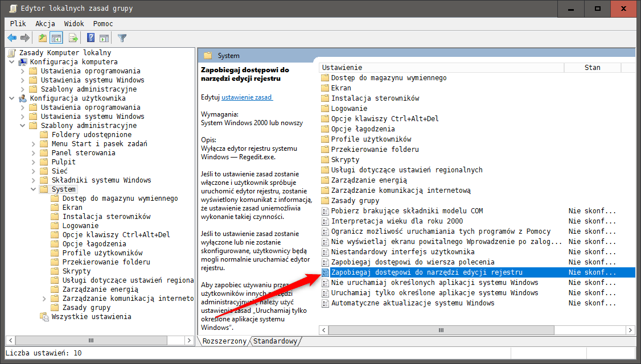641x364 pixels.
Task: Expand the Menu Start i pasek zadań node
Action: click(34, 144)
